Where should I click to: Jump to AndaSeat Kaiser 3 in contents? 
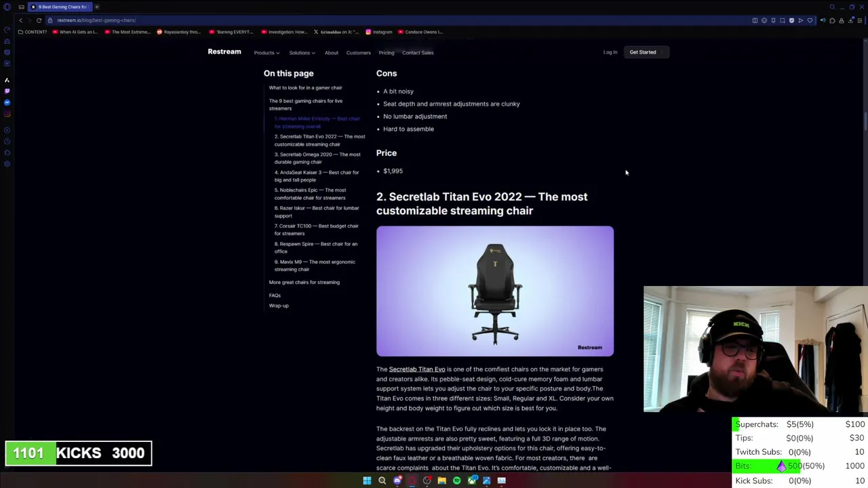click(x=317, y=176)
